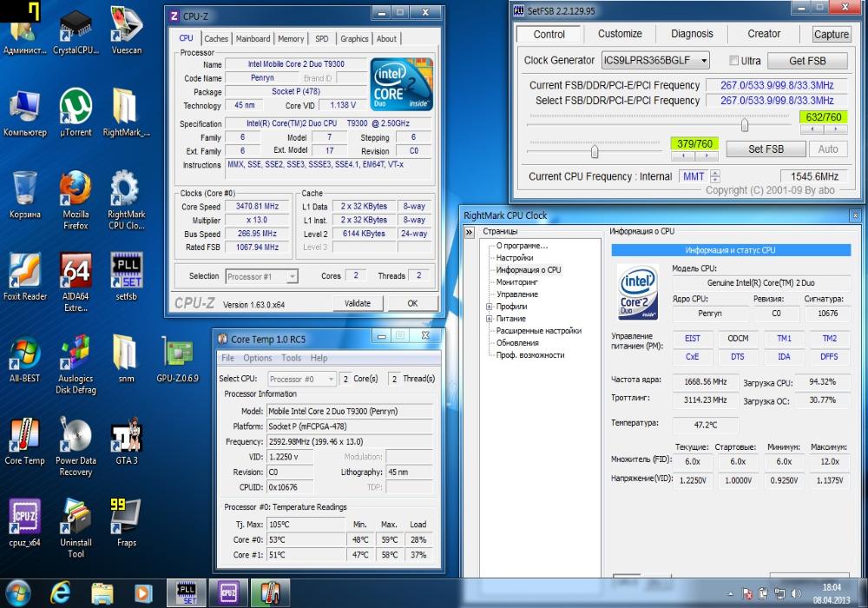
Task: Open Windows Media Player taskbar icon
Action: tap(143, 593)
